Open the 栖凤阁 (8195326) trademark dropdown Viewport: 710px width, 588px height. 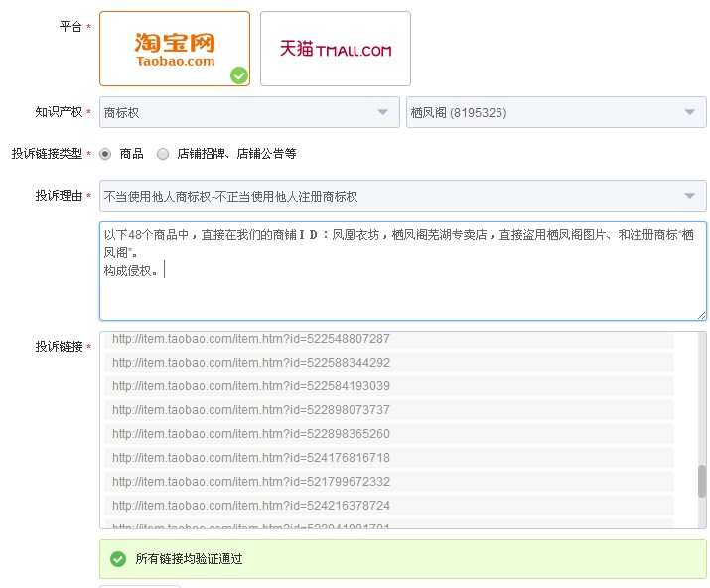click(556, 112)
